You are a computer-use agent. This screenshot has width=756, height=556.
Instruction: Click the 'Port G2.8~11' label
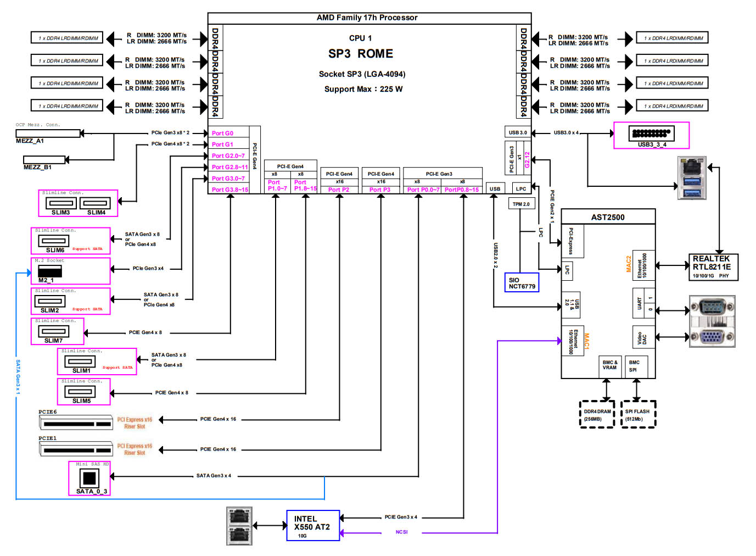[x=230, y=167]
